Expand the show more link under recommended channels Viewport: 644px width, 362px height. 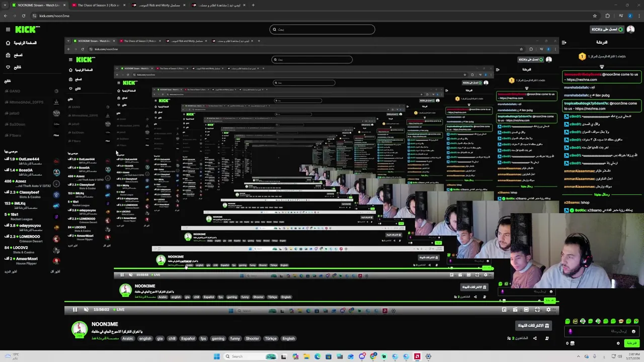coord(11,271)
